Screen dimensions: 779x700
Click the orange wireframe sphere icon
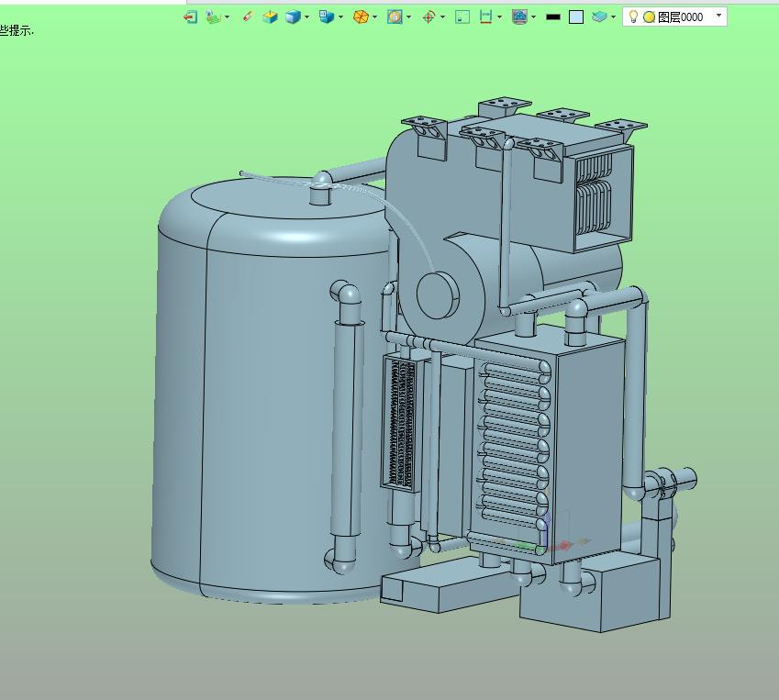pyautogui.click(x=361, y=17)
